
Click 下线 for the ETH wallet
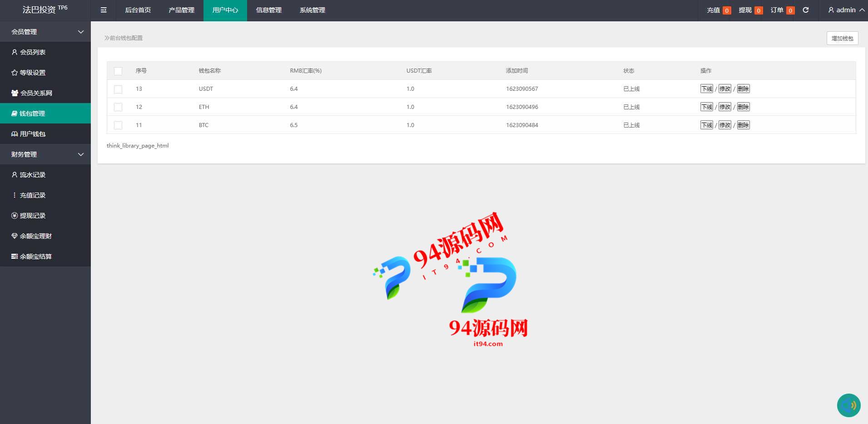coord(707,107)
